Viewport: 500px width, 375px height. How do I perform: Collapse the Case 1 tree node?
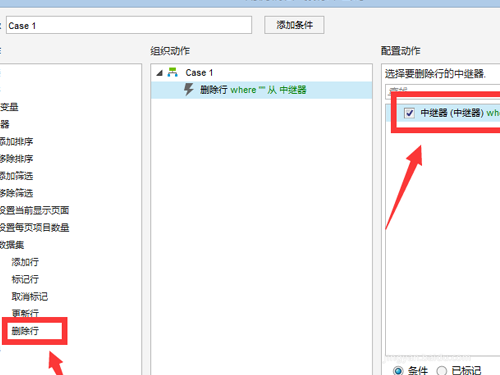pos(160,73)
